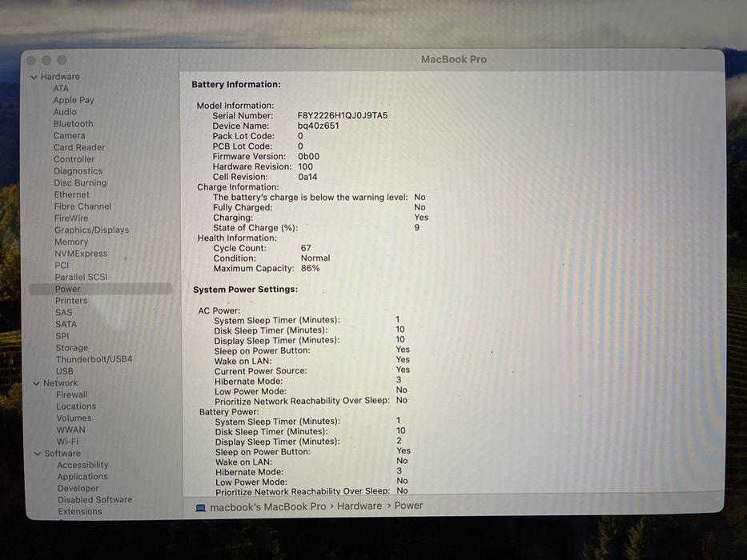
Task: Select Audio in the sidebar
Action: coord(65,112)
